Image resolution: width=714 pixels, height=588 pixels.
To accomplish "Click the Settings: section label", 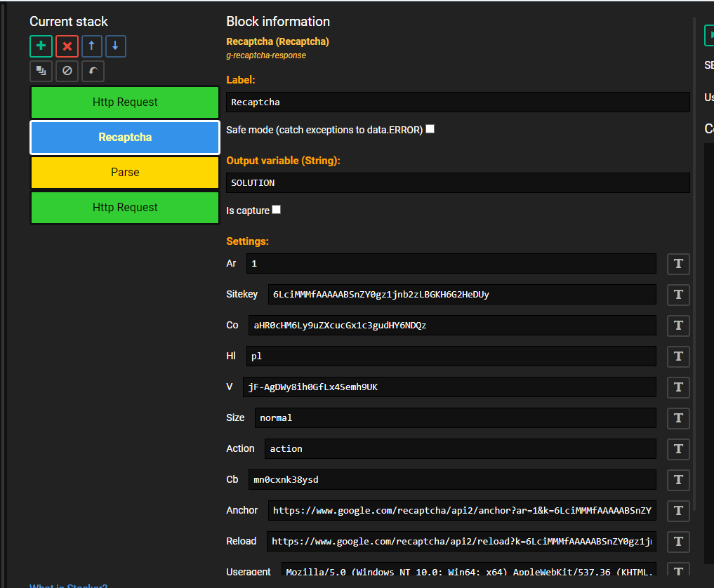I will point(247,241).
